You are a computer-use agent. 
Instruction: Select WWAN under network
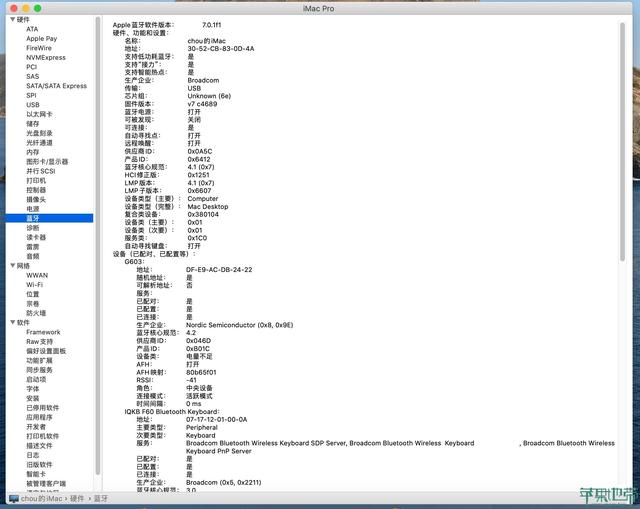[x=37, y=275]
